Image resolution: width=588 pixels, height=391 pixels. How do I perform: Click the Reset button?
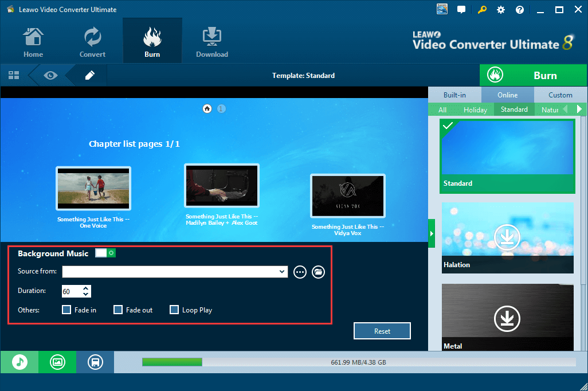[x=382, y=331]
